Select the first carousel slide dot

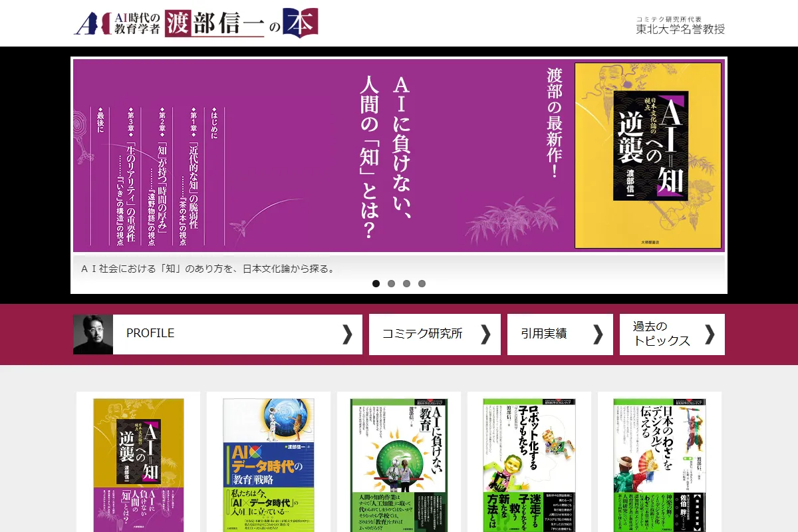tap(376, 283)
